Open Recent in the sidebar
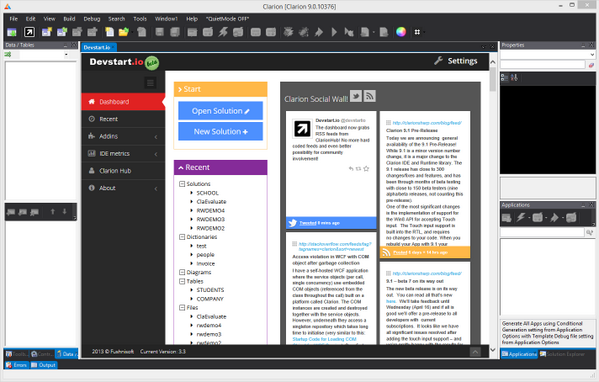The image size is (599, 382). pyautogui.click(x=123, y=119)
